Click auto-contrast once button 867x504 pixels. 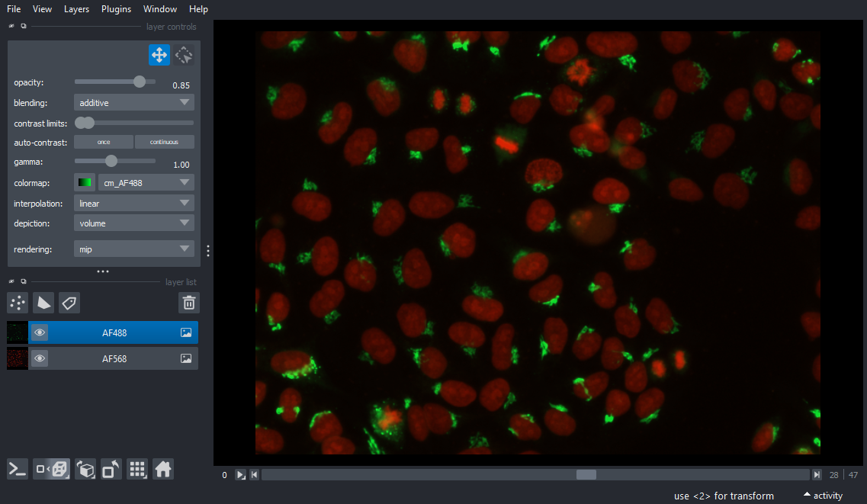pyautogui.click(x=104, y=142)
